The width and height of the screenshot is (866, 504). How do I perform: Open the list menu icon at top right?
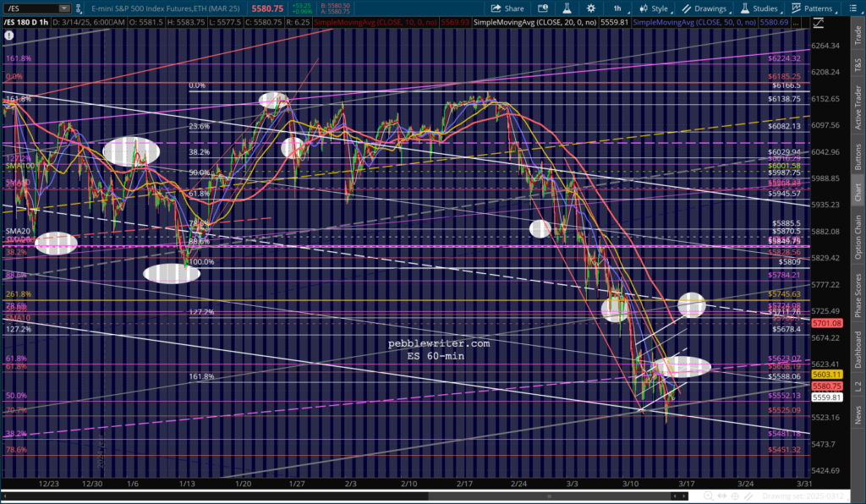tap(852, 8)
